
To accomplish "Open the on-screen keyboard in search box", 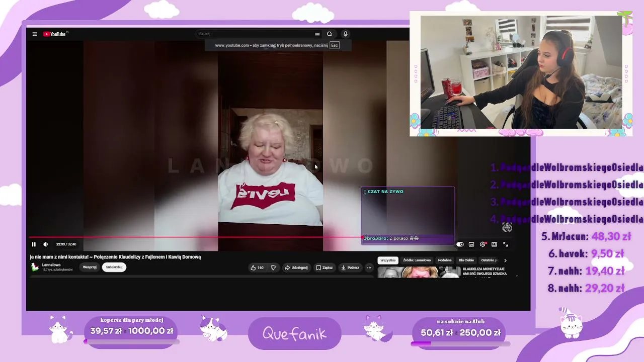I will click(317, 34).
